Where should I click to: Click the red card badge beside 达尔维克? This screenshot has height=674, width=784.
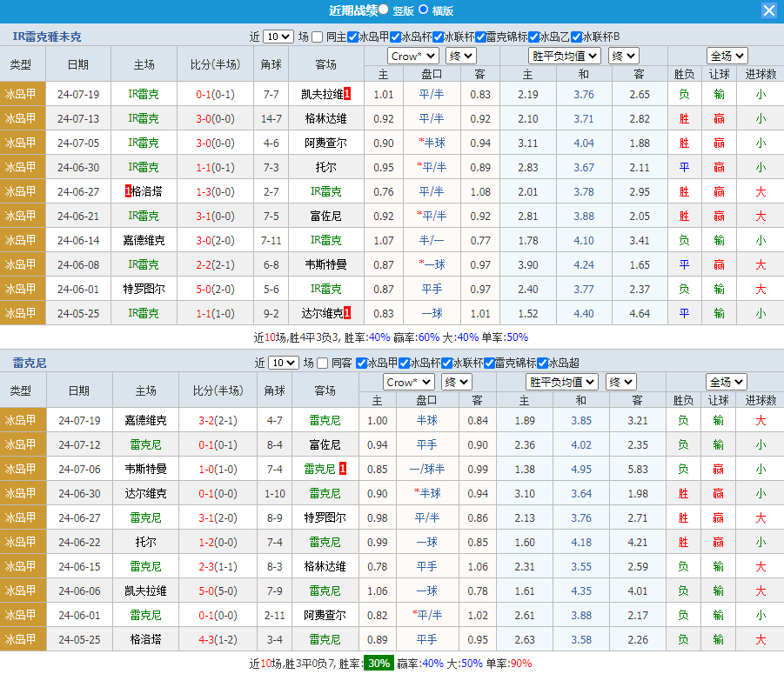347,313
